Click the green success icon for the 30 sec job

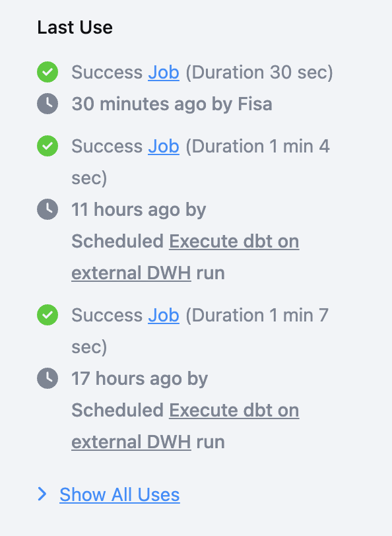48,72
